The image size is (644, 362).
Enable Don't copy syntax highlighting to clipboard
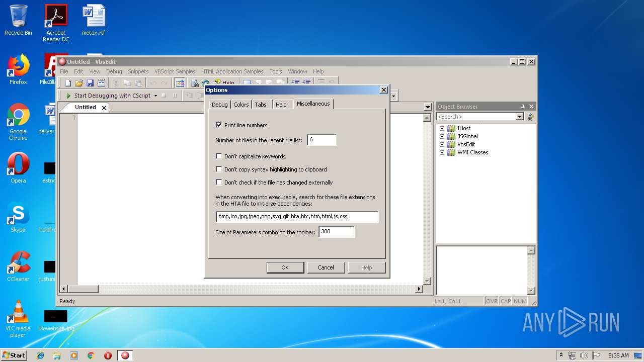pyautogui.click(x=219, y=169)
